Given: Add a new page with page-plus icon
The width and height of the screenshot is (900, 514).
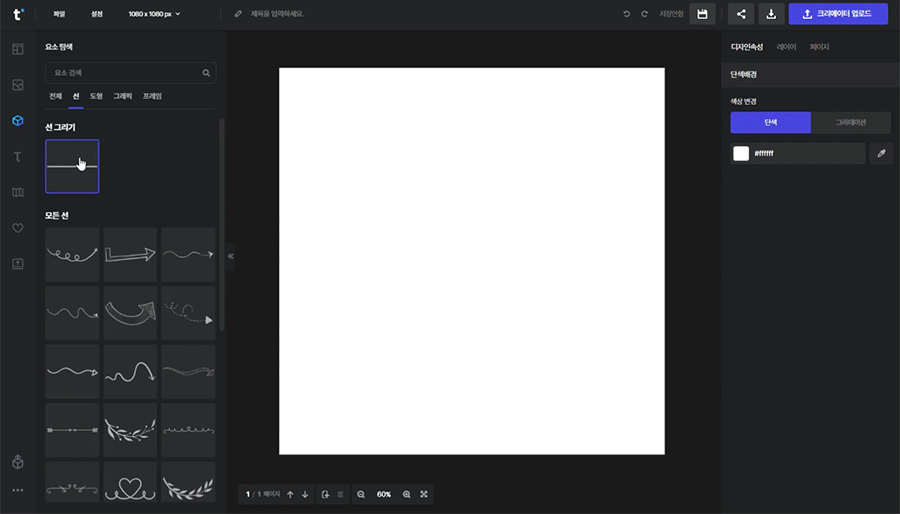Looking at the screenshot, I should [325, 494].
